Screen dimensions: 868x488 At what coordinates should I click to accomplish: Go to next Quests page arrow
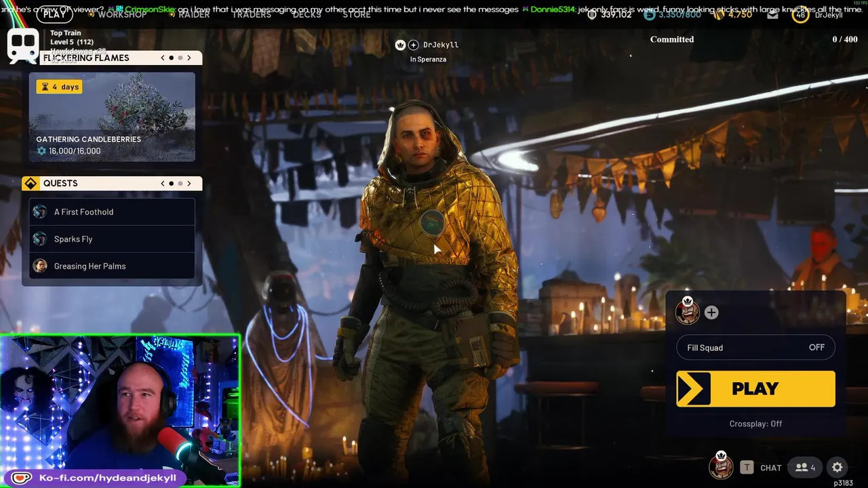[x=189, y=184]
